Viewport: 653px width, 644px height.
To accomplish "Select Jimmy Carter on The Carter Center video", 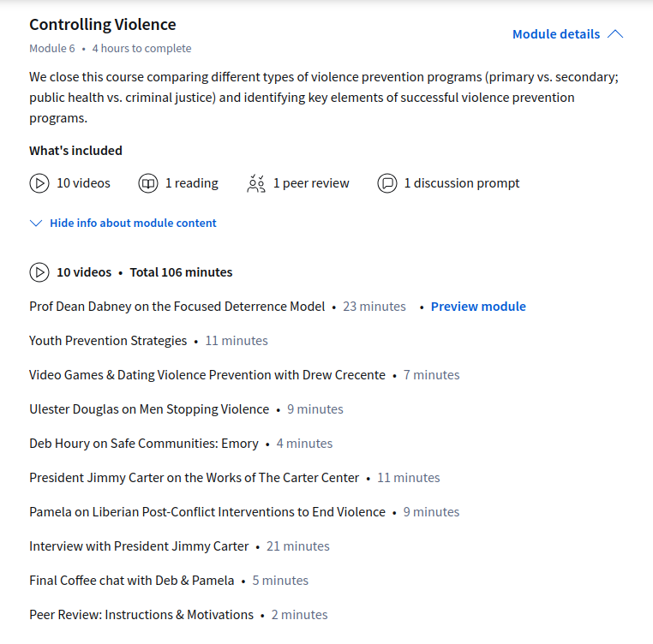I will coord(195,478).
